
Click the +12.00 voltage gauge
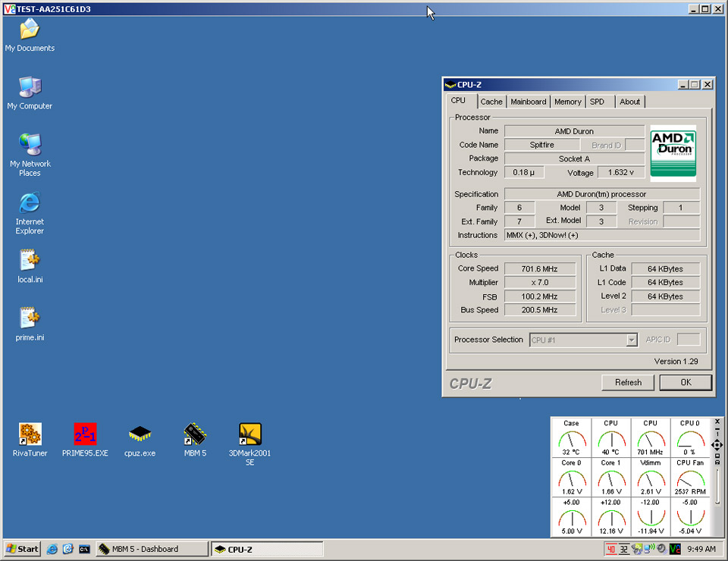pos(611,516)
